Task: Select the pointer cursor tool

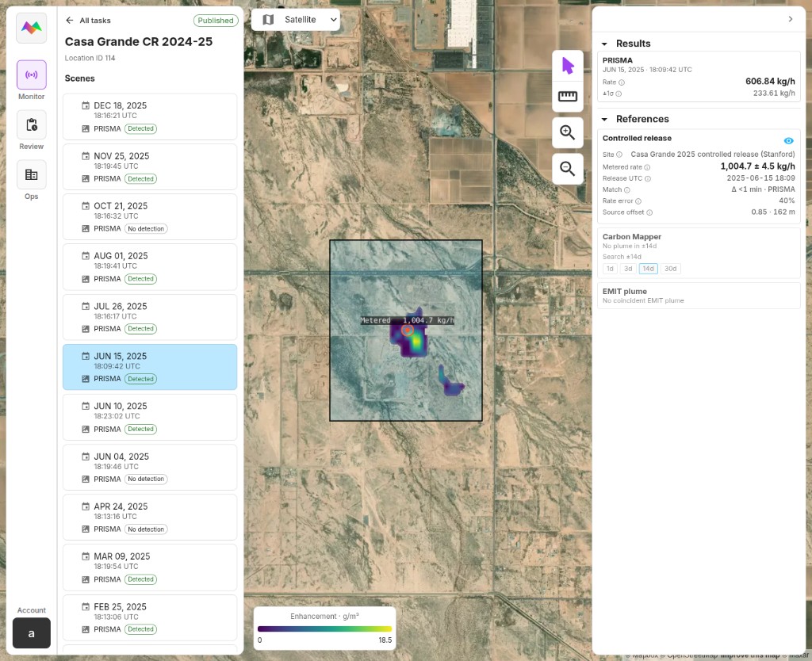Action: [x=568, y=66]
